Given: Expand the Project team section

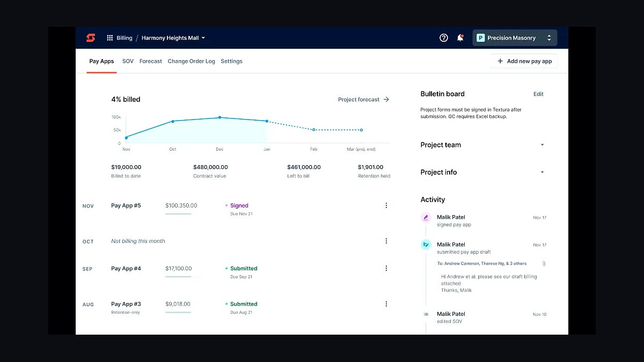Looking at the screenshot, I should [482, 145].
